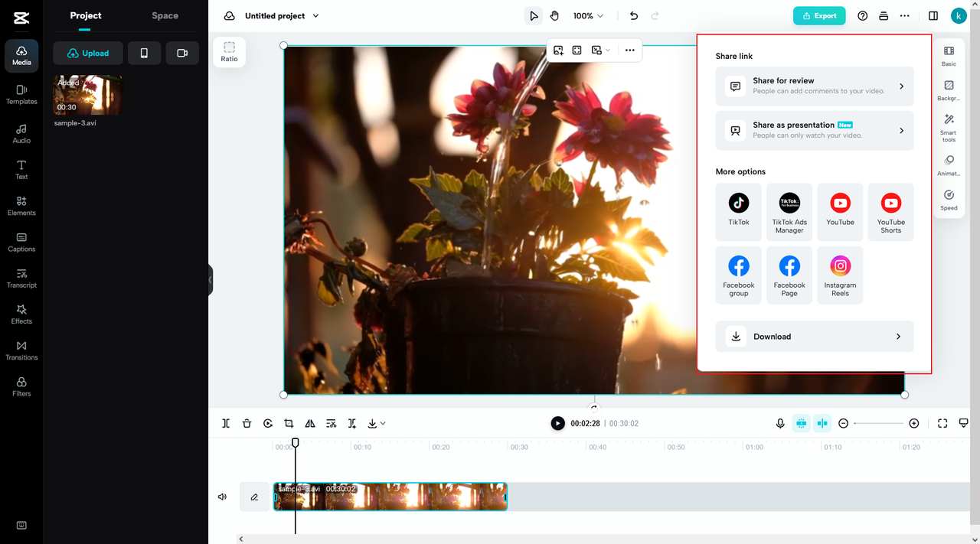Open the Elements panel
This screenshot has width=980, height=544.
coord(21,206)
